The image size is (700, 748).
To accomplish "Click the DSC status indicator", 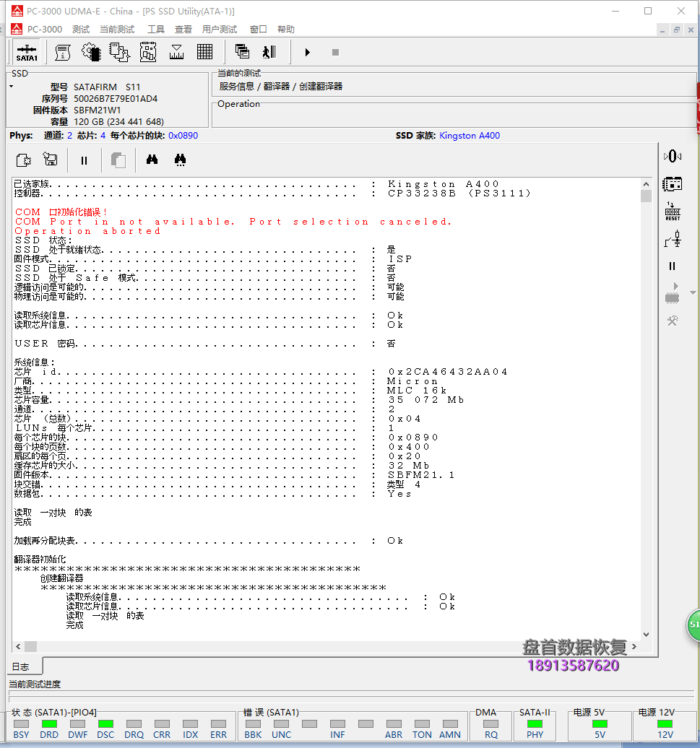I will pyautogui.click(x=105, y=724).
